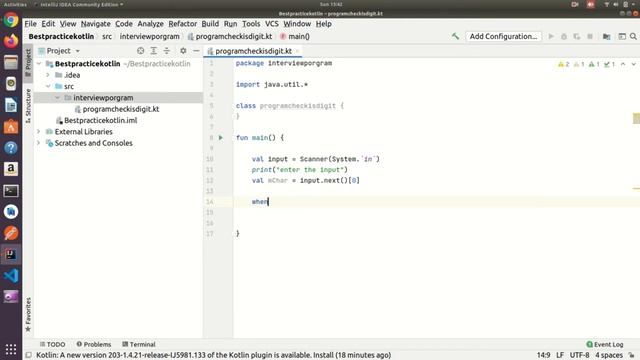Open Amazon launcher in dock
This screenshot has height=360, width=640.
11,169
